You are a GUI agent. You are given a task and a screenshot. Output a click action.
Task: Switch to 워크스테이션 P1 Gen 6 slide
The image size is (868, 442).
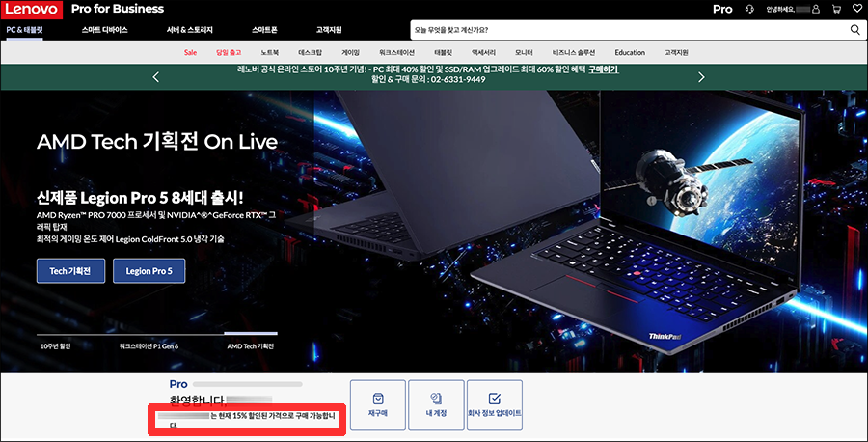(149, 346)
